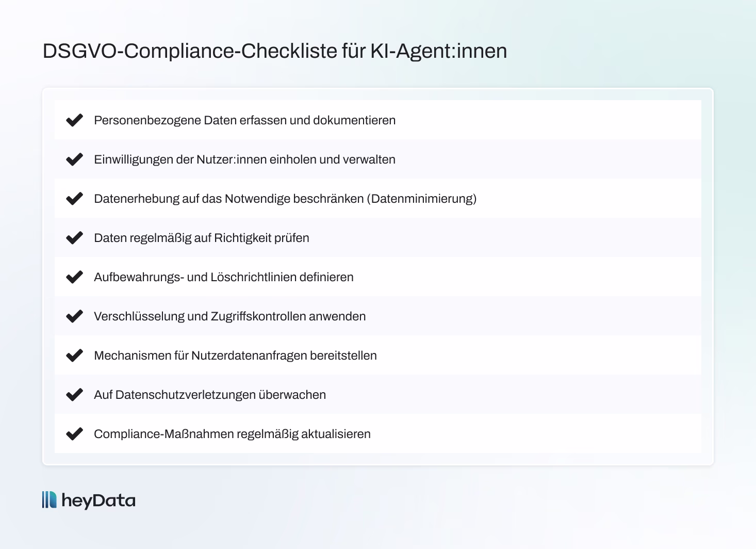Click checkmark icon for Mechanismen für Nutzerdatenanfragen
This screenshot has height=549, width=756.
[75, 356]
